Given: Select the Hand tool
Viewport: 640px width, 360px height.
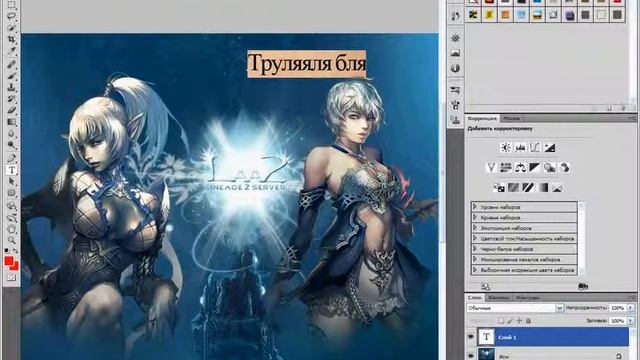Looking at the screenshot, I should 11,229.
